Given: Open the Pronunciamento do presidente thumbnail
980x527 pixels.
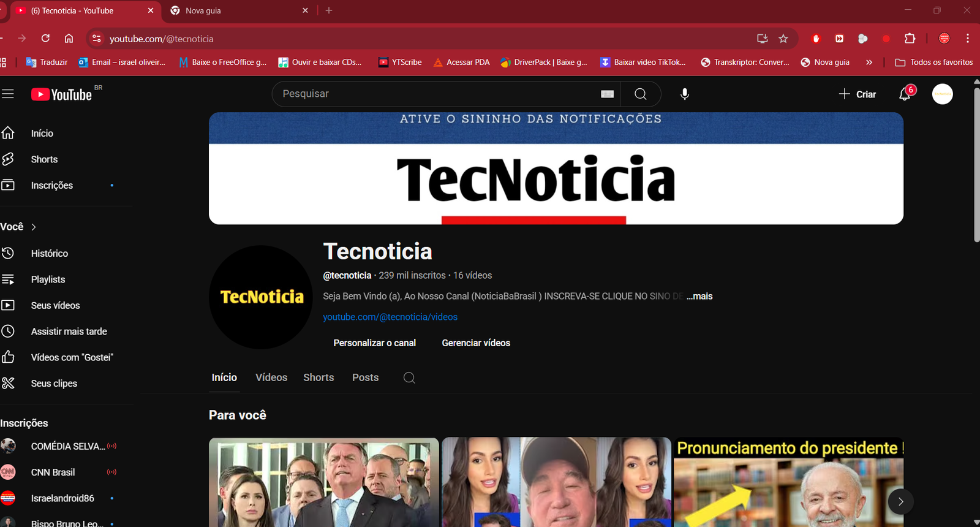Looking at the screenshot, I should click(789, 482).
